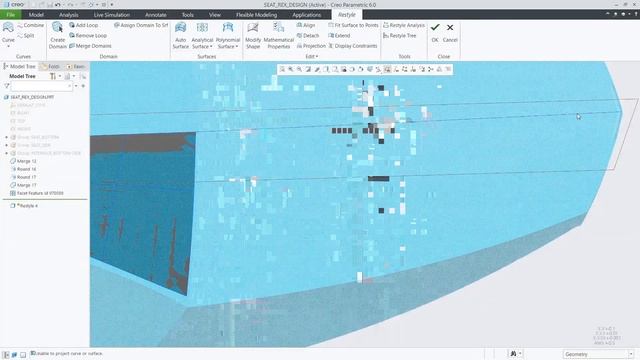Click Fit Surface to Points

(353, 25)
